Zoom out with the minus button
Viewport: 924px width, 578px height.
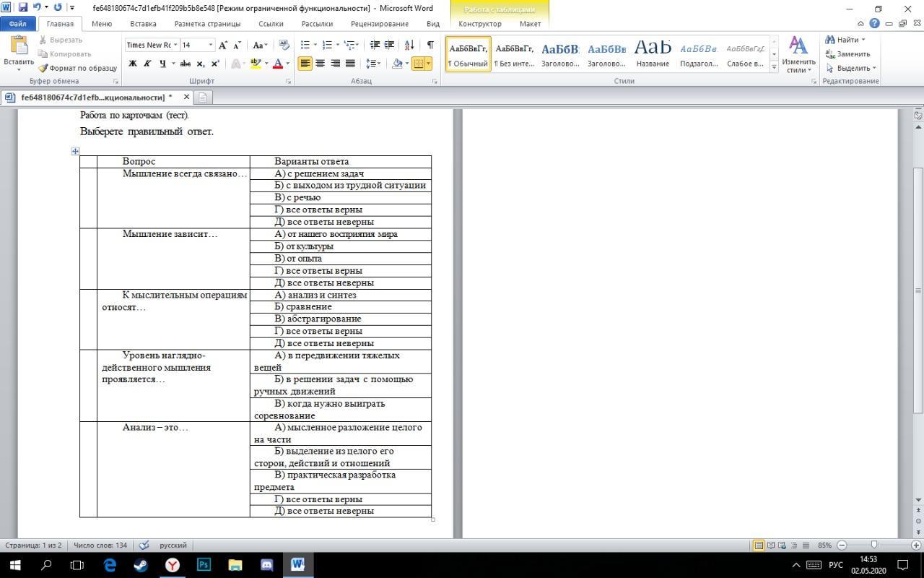(x=842, y=545)
